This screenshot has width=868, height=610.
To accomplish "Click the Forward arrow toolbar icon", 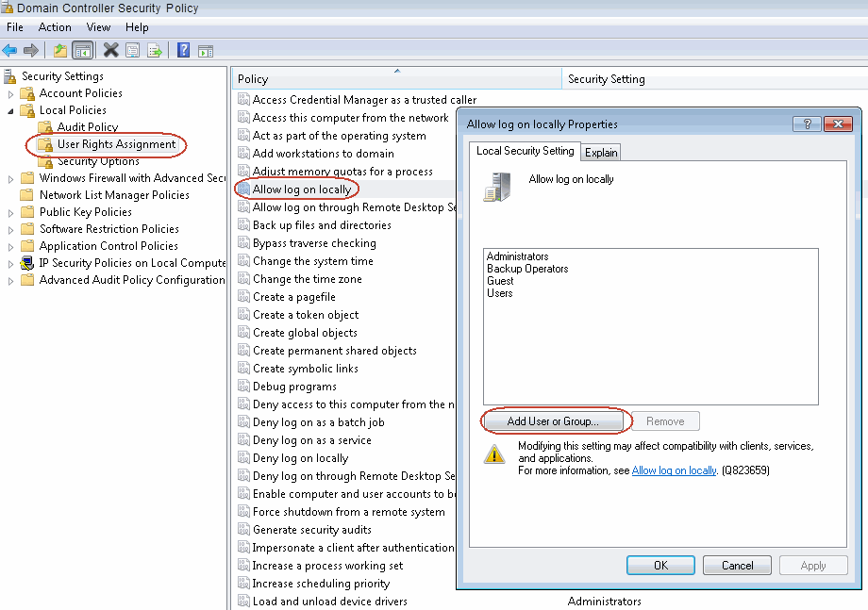I will [x=31, y=51].
